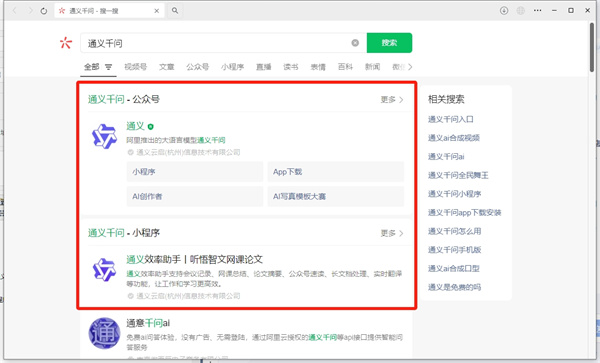The width and height of the screenshot is (600, 363).
Task: Expand 更多 for 小程序 results
Action: coord(392,233)
